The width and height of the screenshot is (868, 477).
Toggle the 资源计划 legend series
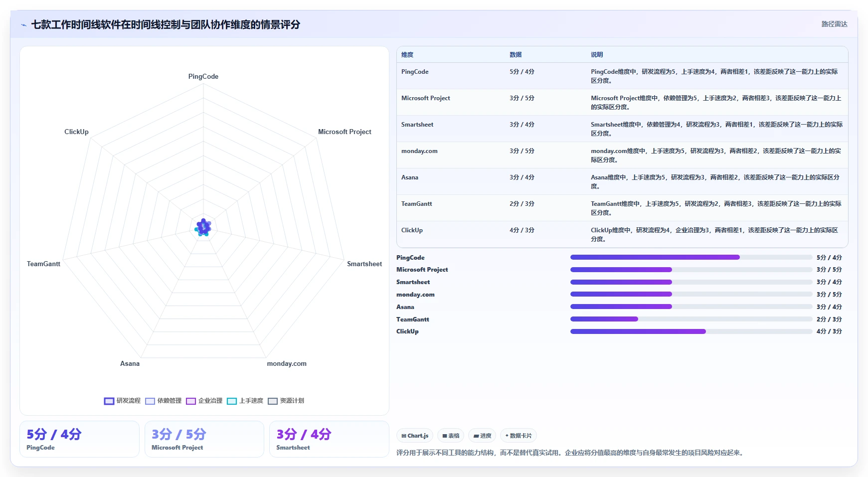point(286,401)
